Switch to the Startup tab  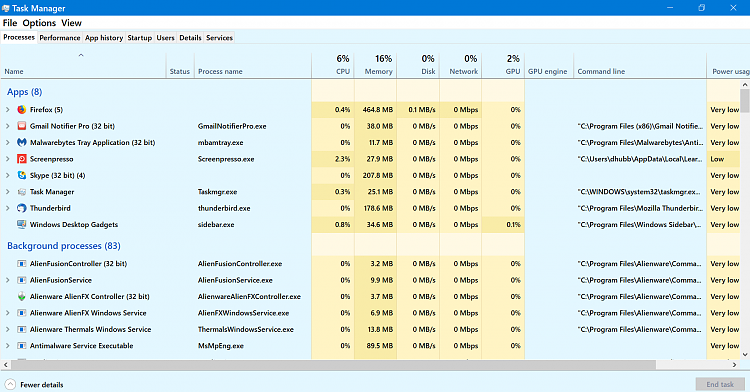point(140,38)
